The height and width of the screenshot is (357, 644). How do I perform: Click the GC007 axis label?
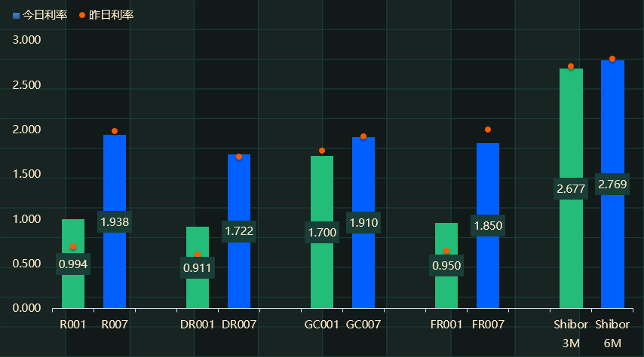[363, 325]
